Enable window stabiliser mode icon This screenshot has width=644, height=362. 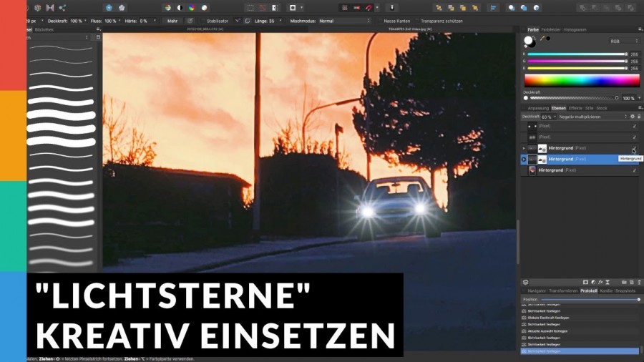coord(248,21)
